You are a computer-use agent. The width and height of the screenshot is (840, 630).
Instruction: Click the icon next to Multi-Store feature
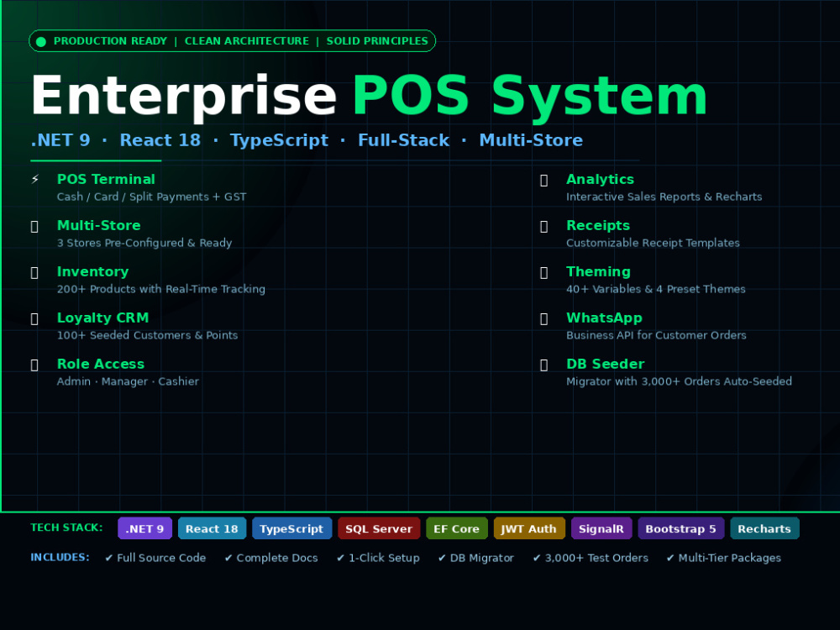(34, 227)
